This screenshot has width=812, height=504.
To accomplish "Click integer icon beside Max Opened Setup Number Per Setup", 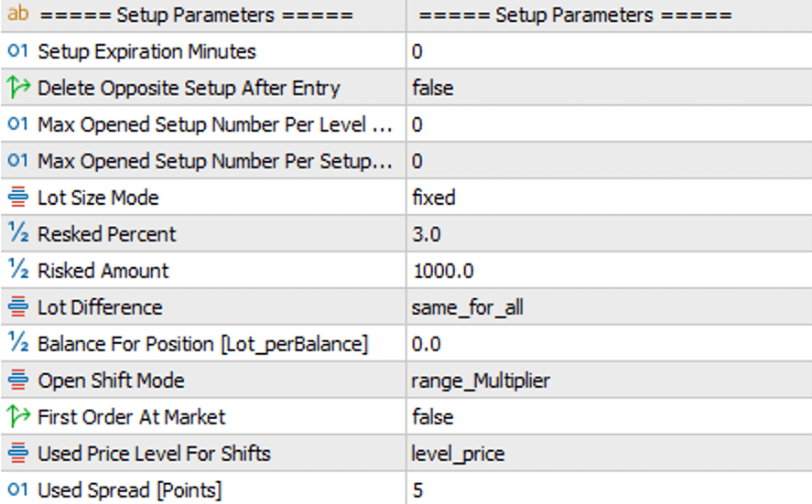I will pyautogui.click(x=17, y=160).
